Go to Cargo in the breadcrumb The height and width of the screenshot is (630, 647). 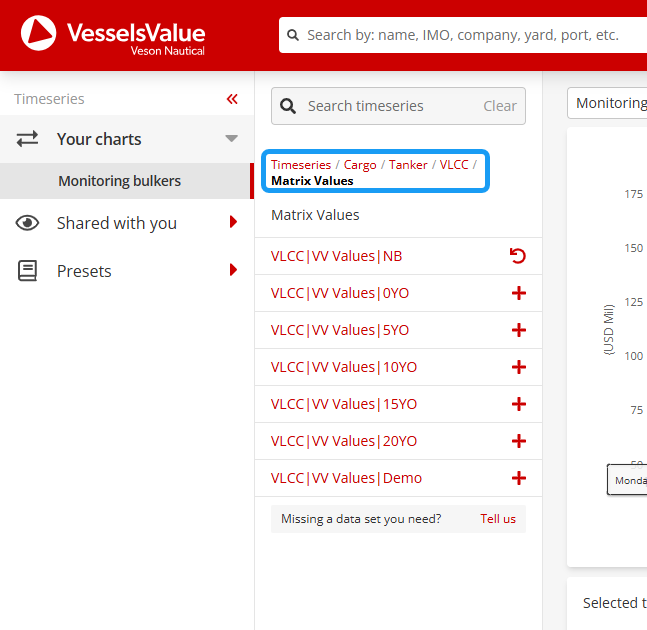(360, 165)
